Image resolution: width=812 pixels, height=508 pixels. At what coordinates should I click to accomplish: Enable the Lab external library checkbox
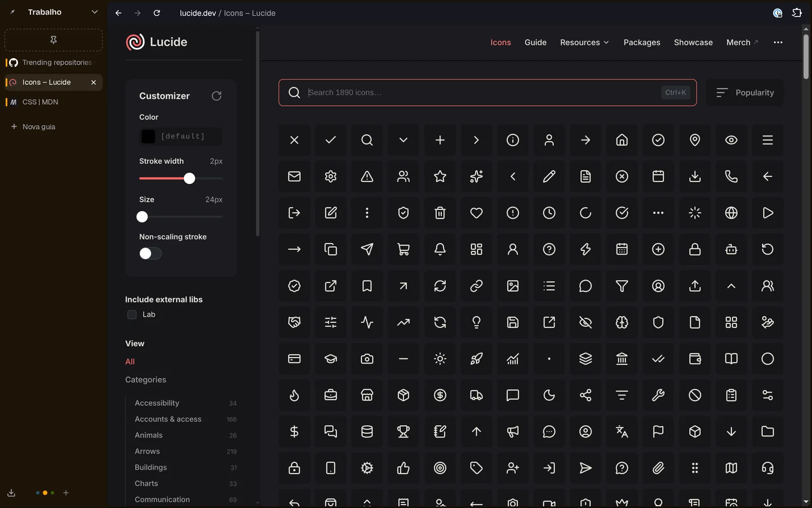[132, 314]
